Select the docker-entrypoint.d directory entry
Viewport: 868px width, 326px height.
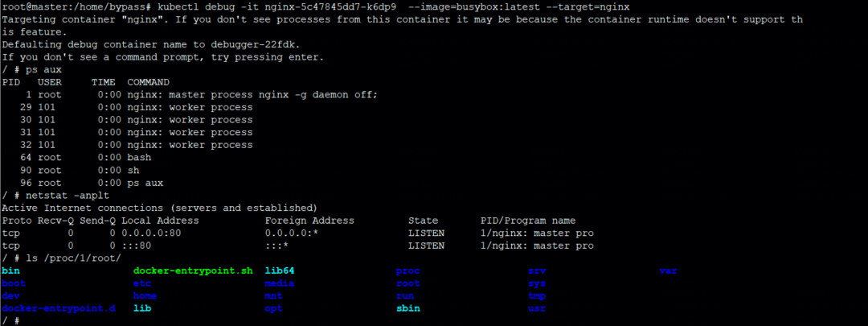pyautogui.click(x=59, y=308)
